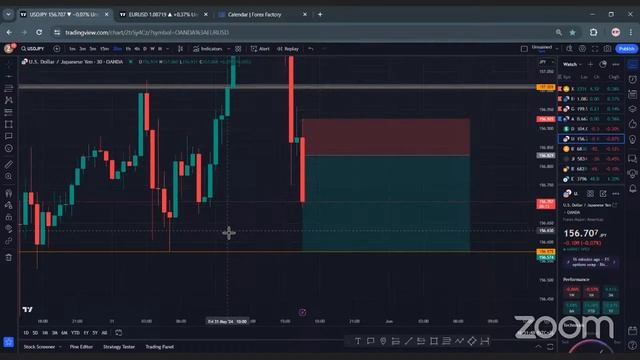This screenshot has height=360, width=640.
Task: Click the undo arrow in the toolbar
Action: click(311, 49)
